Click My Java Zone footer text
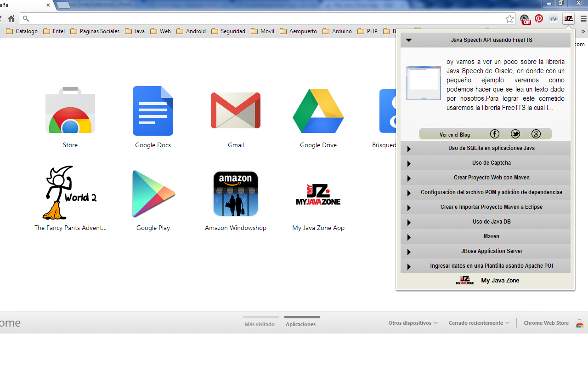This screenshot has height=368, width=588. 500,280
